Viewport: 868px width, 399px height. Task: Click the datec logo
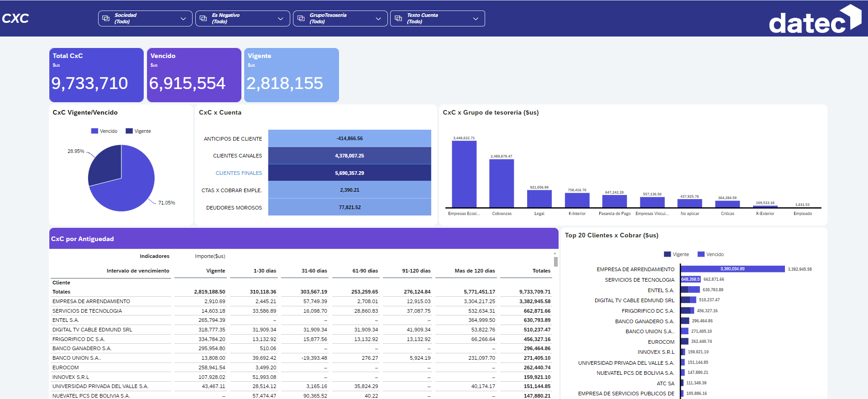(x=815, y=19)
